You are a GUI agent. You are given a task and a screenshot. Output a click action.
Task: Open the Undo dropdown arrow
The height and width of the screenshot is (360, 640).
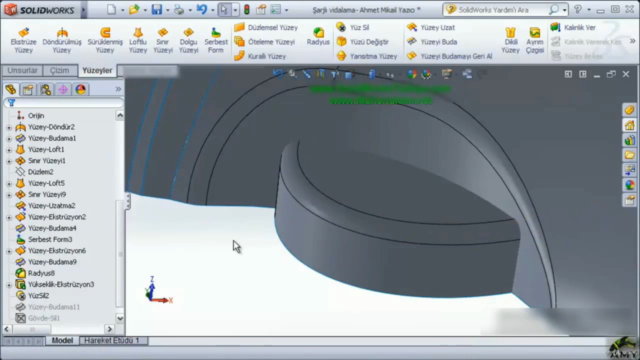click(213, 10)
